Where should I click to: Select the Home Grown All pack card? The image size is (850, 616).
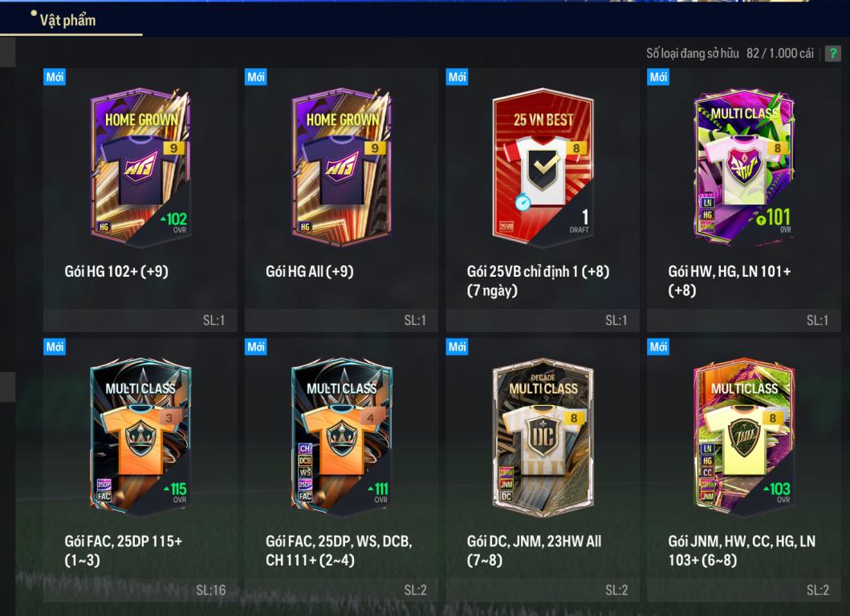coord(341,168)
